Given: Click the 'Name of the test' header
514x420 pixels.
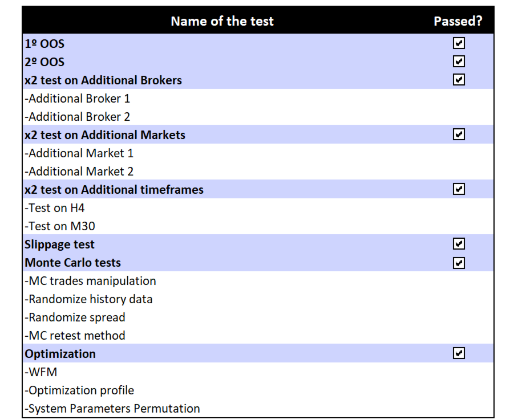Looking at the screenshot, I should click(222, 21).
